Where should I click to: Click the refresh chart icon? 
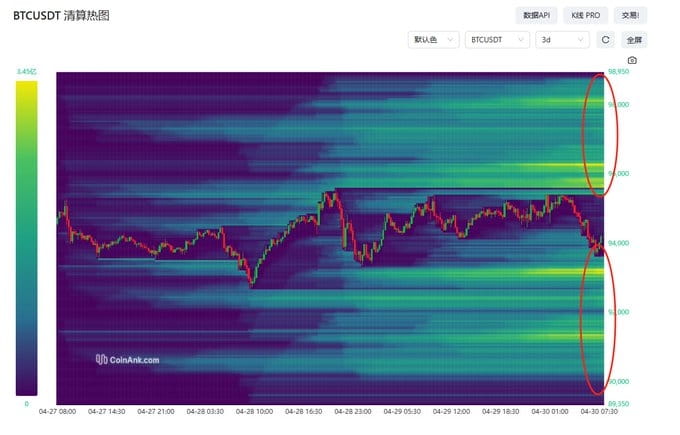(605, 40)
